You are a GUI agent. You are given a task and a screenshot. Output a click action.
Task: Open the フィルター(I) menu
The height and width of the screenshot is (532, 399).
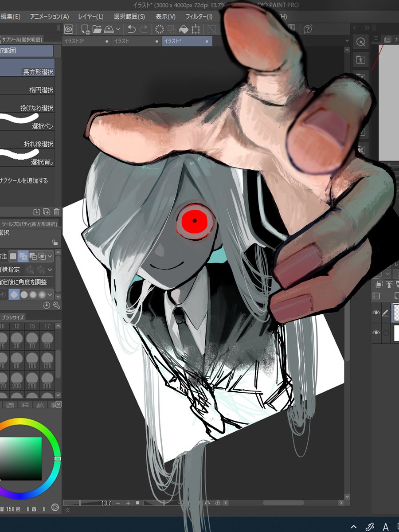[199, 16]
